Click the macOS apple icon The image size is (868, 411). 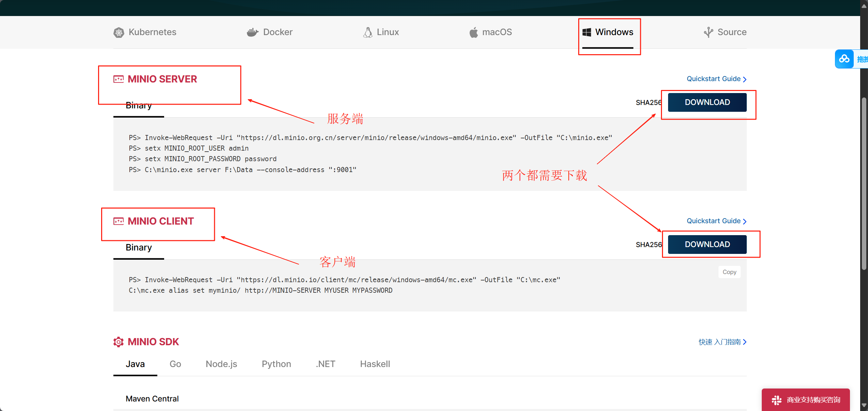(474, 32)
